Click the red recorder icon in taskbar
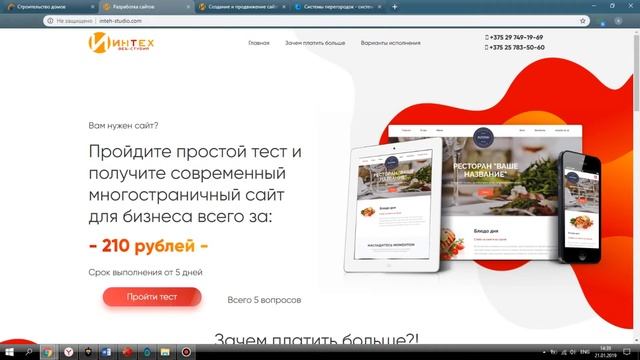640x360 pixels. click(186, 352)
